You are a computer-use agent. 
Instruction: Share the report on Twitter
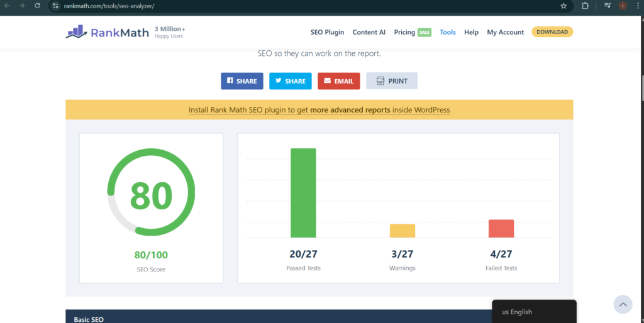pyautogui.click(x=291, y=81)
